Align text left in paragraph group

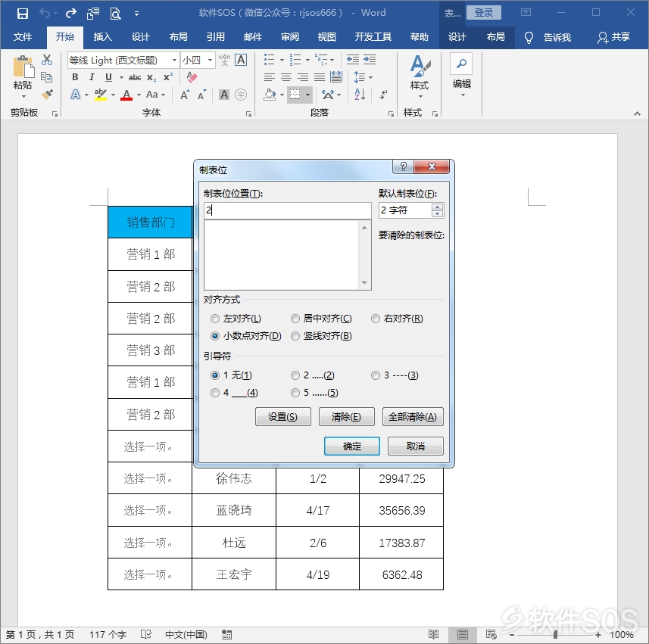pyautogui.click(x=270, y=77)
